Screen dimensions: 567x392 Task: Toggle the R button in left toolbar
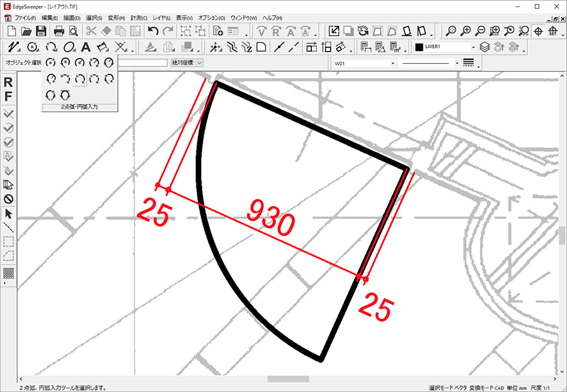[9, 83]
